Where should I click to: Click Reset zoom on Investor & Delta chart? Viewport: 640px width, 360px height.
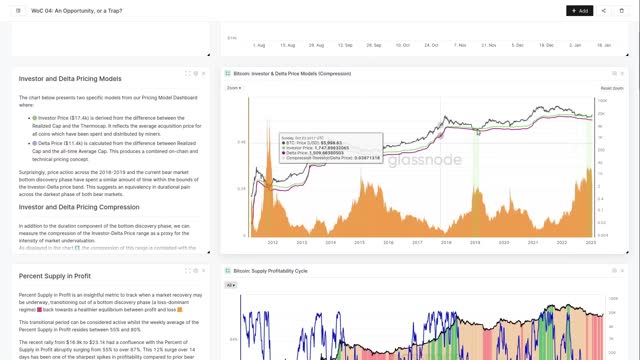point(612,88)
